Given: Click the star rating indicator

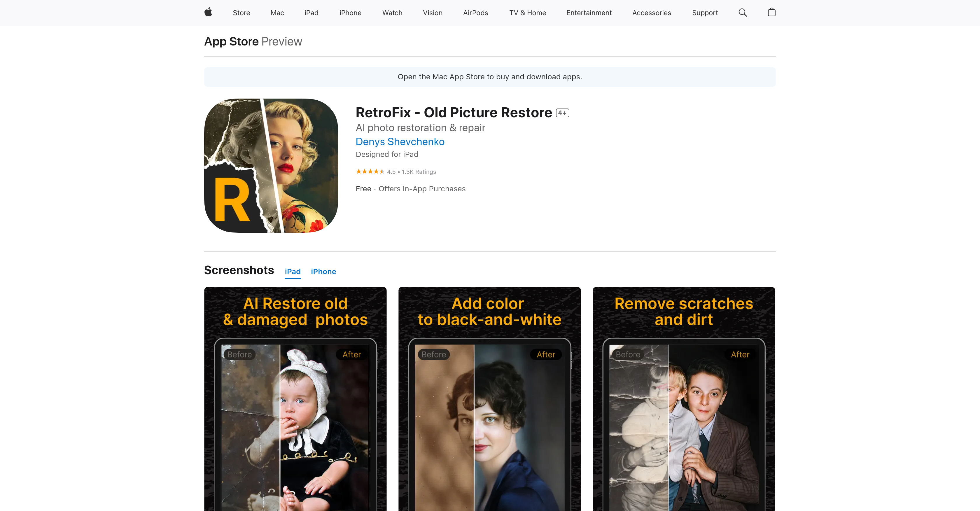Looking at the screenshot, I should click(370, 171).
